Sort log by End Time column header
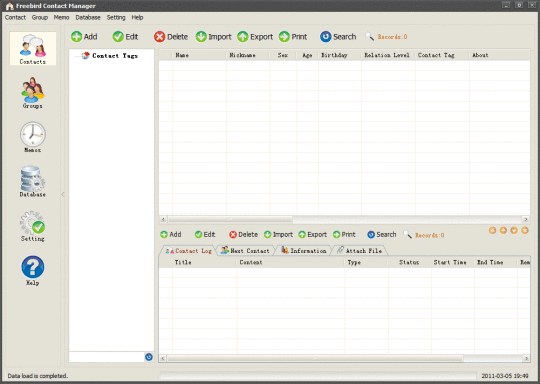 click(496, 262)
